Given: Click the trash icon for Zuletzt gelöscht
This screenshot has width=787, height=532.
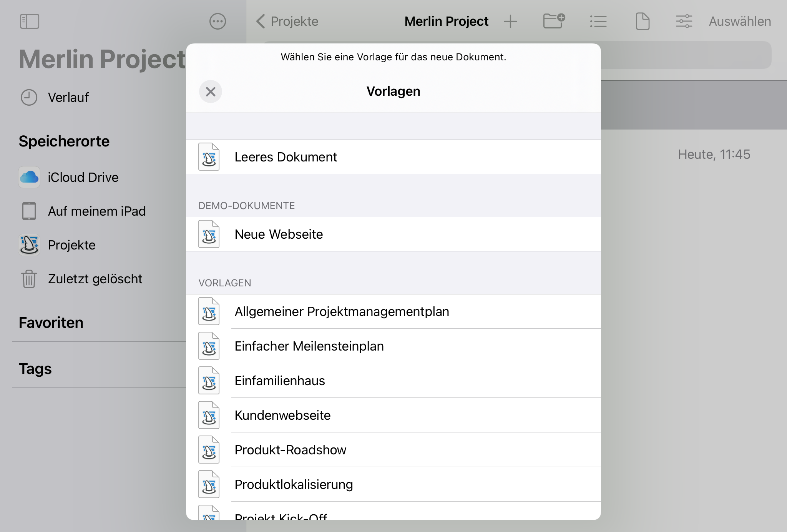Looking at the screenshot, I should [x=29, y=279].
